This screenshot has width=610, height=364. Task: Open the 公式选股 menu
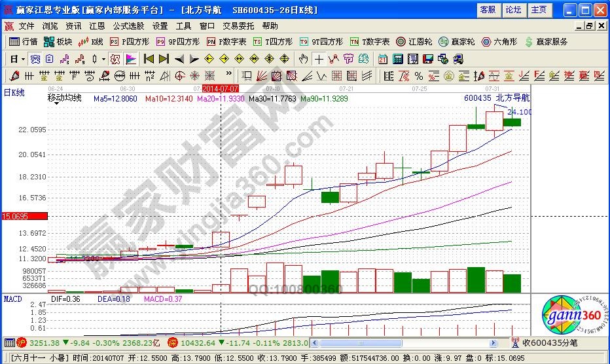[x=128, y=26]
